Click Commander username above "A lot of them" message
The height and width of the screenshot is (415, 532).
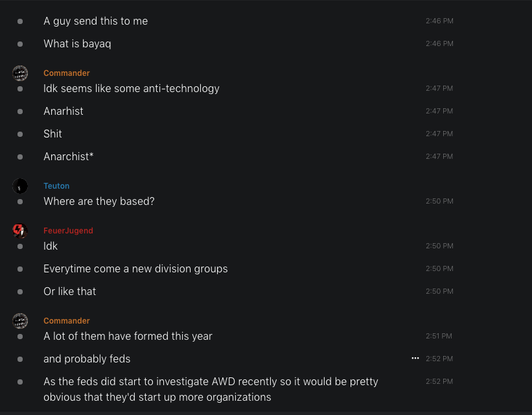coord(67,321)
